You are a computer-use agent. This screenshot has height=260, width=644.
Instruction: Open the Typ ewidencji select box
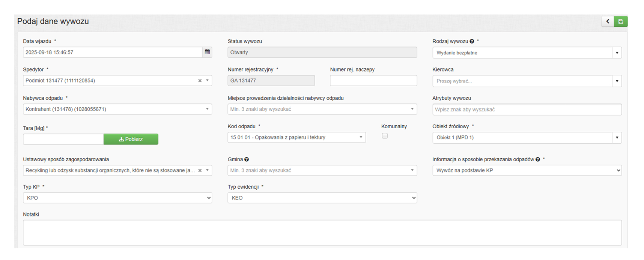(x=322, y=198)
